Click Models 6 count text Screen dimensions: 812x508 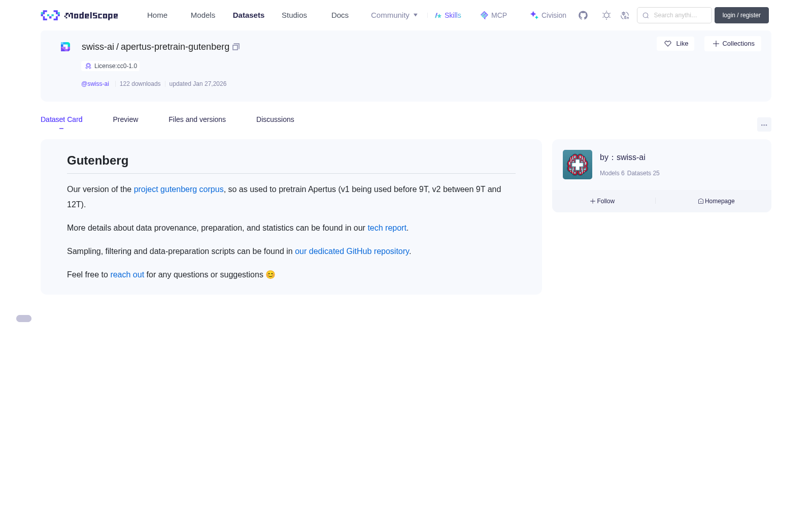[612, 173]
